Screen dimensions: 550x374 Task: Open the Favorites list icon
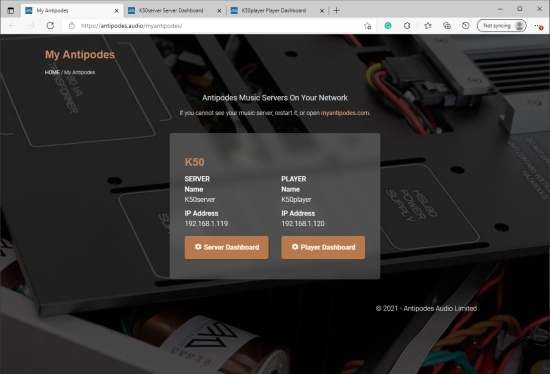[428, 26]
